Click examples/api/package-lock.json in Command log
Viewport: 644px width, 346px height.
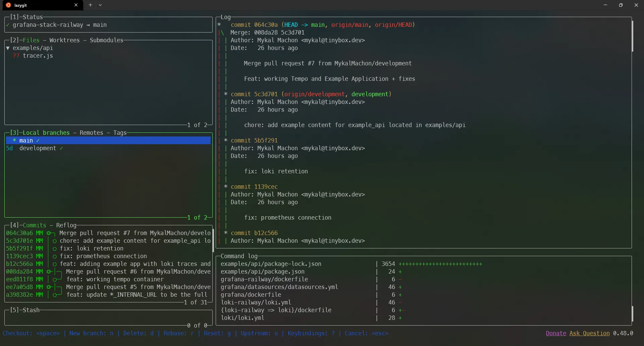point(271,264)
